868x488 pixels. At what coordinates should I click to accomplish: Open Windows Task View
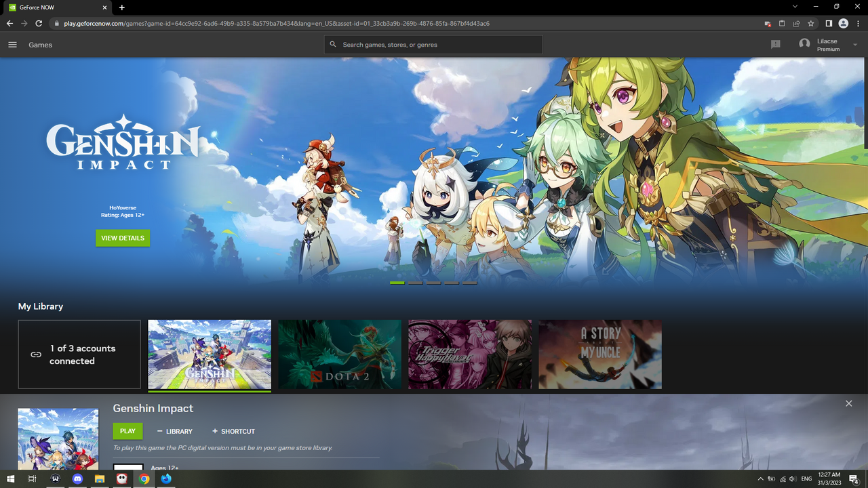pos(32,479)
